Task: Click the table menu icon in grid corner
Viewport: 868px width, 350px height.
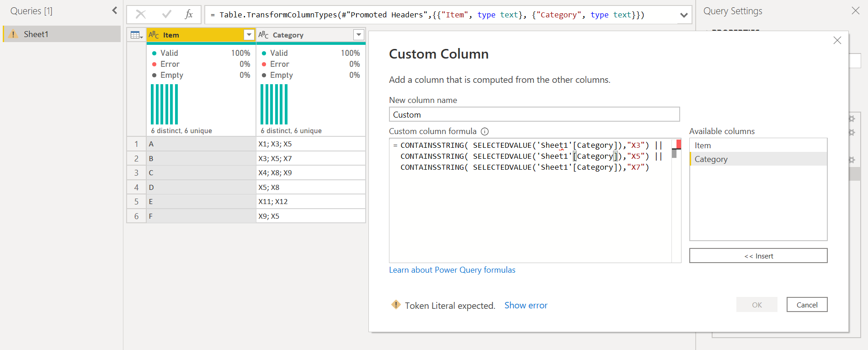Action: click(x=137, y=35)
